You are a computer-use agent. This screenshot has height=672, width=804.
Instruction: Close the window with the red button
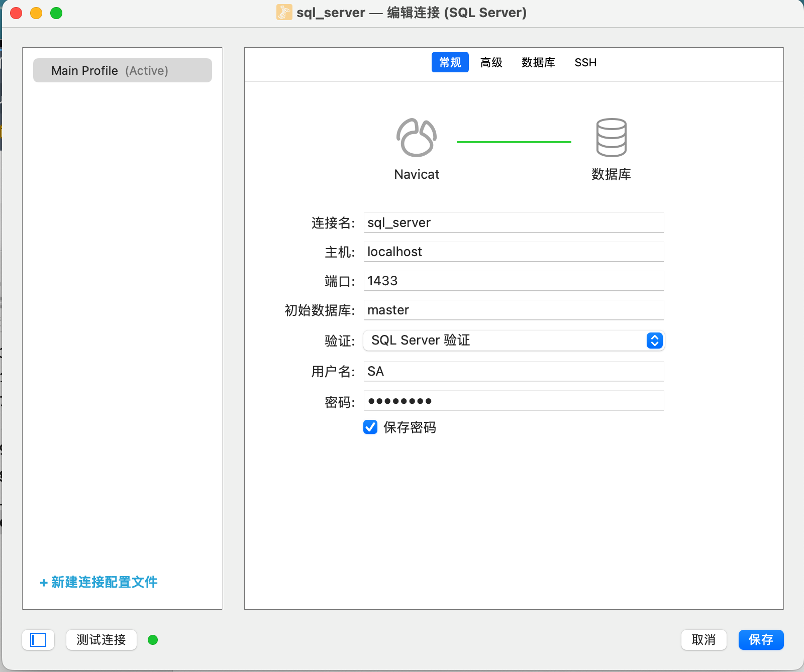click(16, 13)
